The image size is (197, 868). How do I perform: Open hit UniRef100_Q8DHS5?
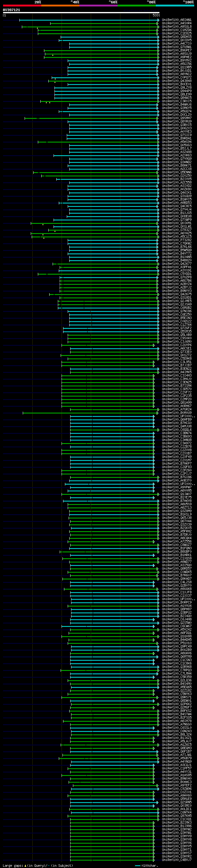[x=176, y=37]
